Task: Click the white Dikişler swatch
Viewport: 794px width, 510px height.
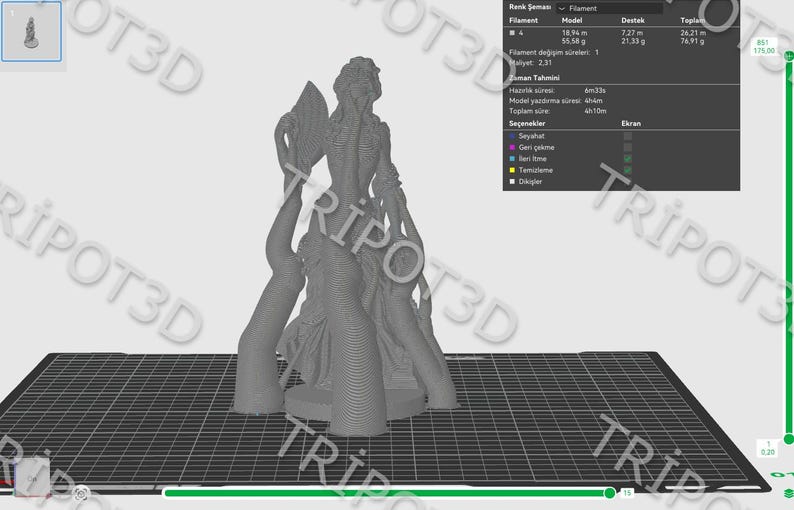Action: click(512, 181)
